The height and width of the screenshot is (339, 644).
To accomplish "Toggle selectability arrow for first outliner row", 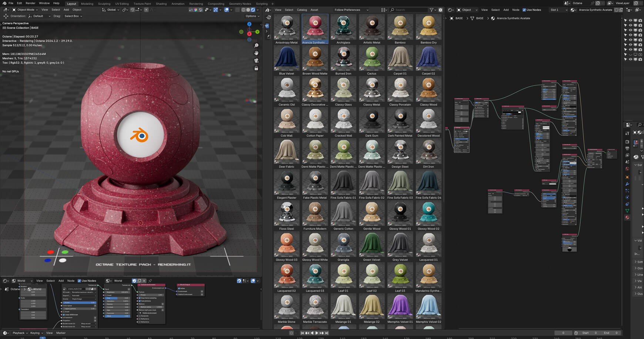I will click(x=625, y=20).
